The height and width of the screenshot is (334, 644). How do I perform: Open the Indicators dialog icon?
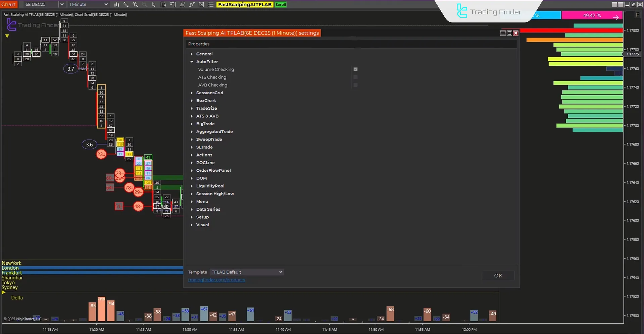coord(182,4)
